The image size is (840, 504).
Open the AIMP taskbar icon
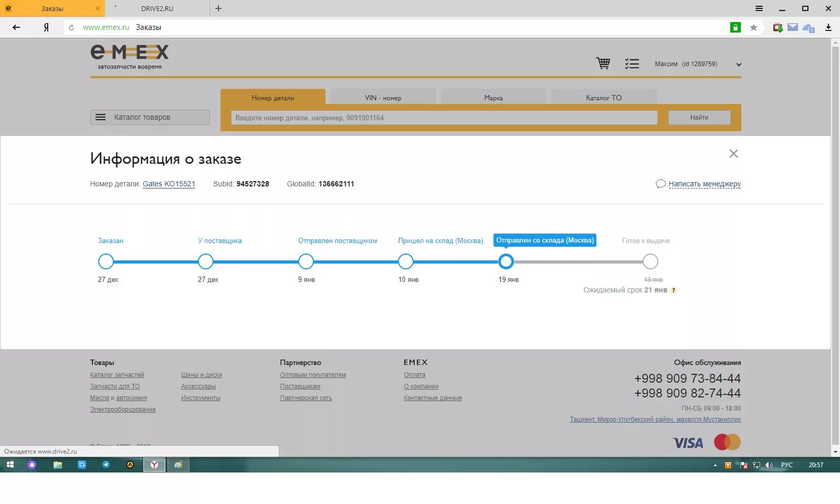(x=130, y=465)
